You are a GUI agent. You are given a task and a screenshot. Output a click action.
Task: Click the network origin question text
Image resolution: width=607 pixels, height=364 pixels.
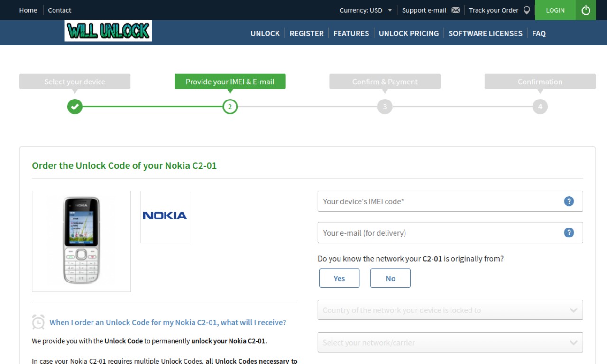pyautogui.click(x=411, y=259)
